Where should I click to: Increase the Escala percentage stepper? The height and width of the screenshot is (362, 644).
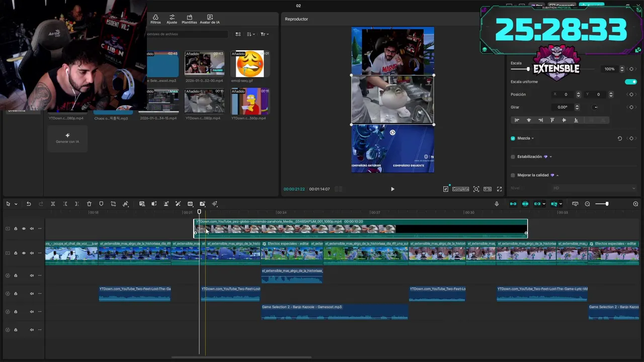(x=622, y=67)
